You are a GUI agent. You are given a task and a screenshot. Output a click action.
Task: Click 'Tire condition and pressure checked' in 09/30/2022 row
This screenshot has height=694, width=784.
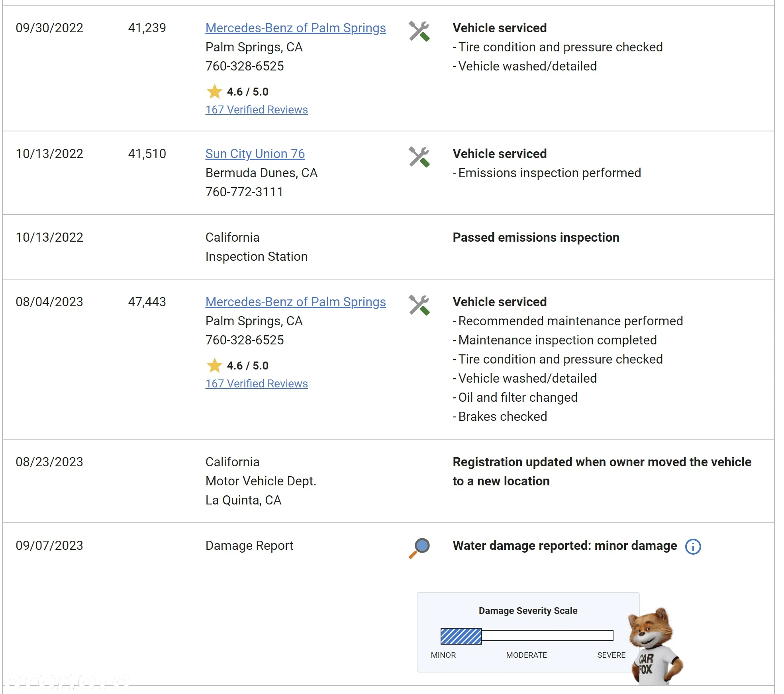click(x=561, y=47)
